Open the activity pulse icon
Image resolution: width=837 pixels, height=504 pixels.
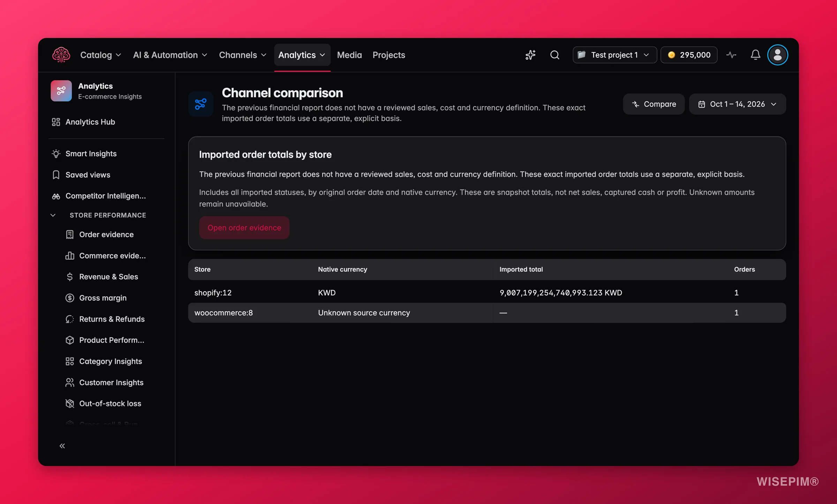click(731, 55)
